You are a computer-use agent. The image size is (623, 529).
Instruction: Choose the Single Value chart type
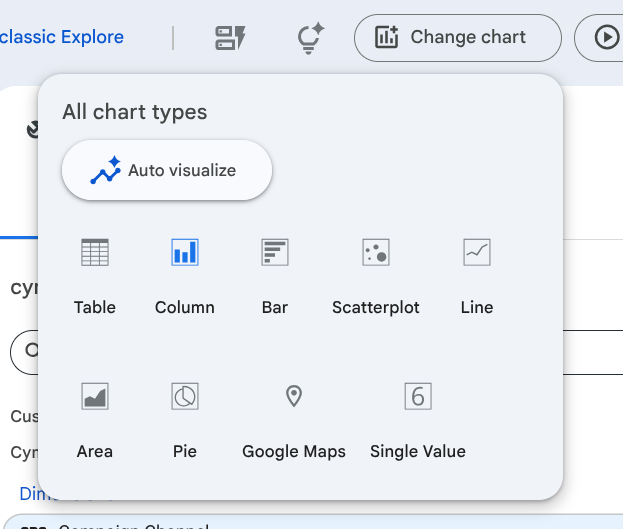coord(417,397)
